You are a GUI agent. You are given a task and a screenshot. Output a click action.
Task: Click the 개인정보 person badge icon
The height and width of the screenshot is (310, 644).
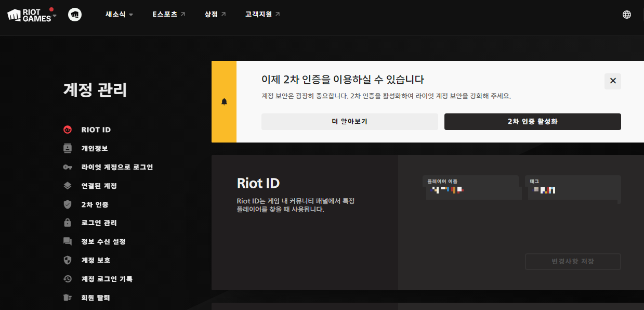68,148
